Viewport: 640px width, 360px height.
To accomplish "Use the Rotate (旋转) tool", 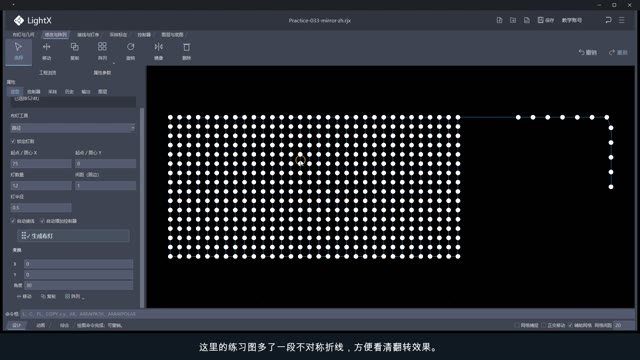I will (x=130, y=51).
